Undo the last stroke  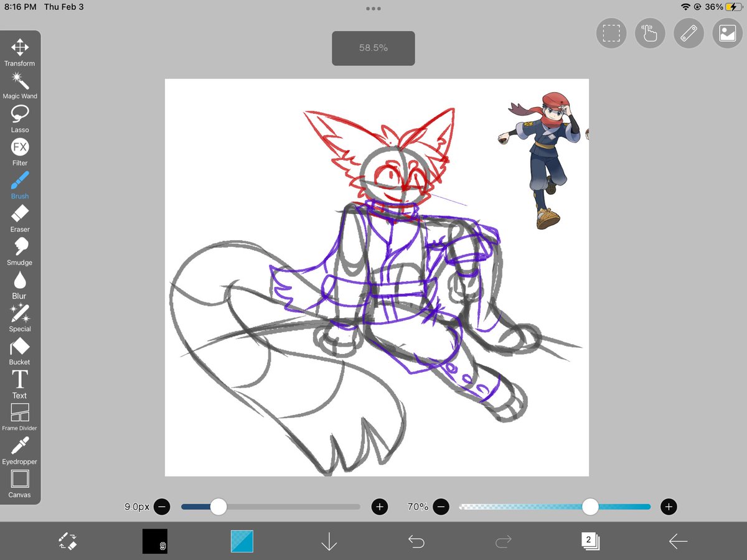(x=416, y=542)
